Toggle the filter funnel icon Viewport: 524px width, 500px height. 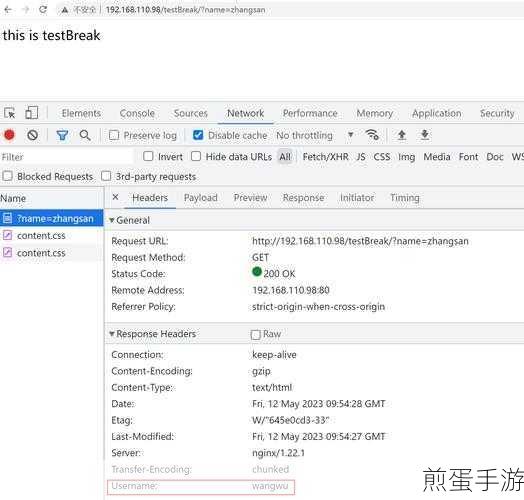pyautogui.click(x=62, y=135)
